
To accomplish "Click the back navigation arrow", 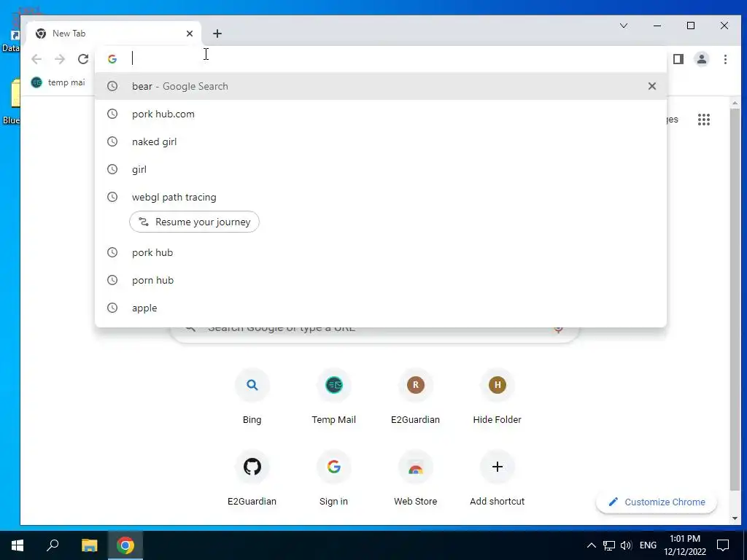I will [x=36, y=59].
